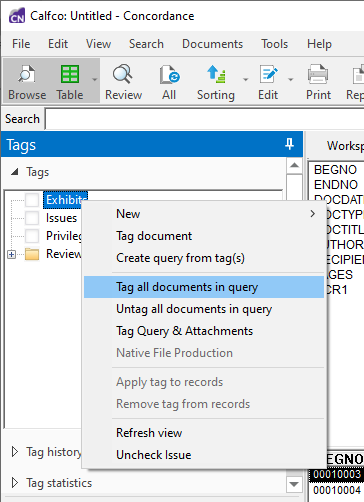The width and height of the screenshot is (364, 502).
Task: Select the Issues tag in tree
Action: tap(61, 218)
